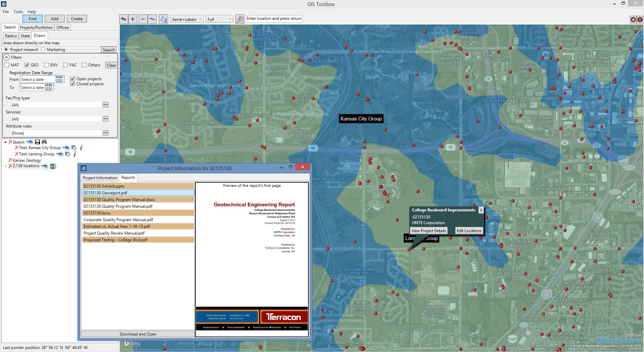Viewport: 644px width, 352px height.
Task: Open the Project Information tab in dialog
Action: click(100, 178)
